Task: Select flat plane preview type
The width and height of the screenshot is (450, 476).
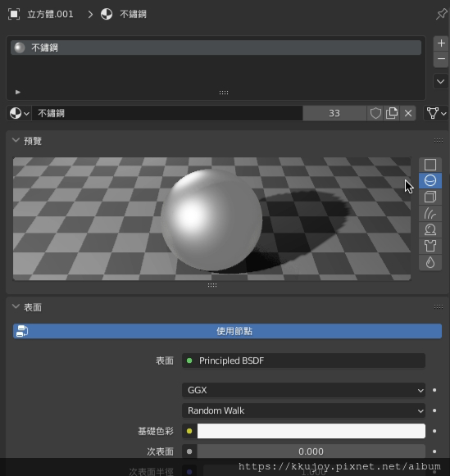Action: (430, 165)
